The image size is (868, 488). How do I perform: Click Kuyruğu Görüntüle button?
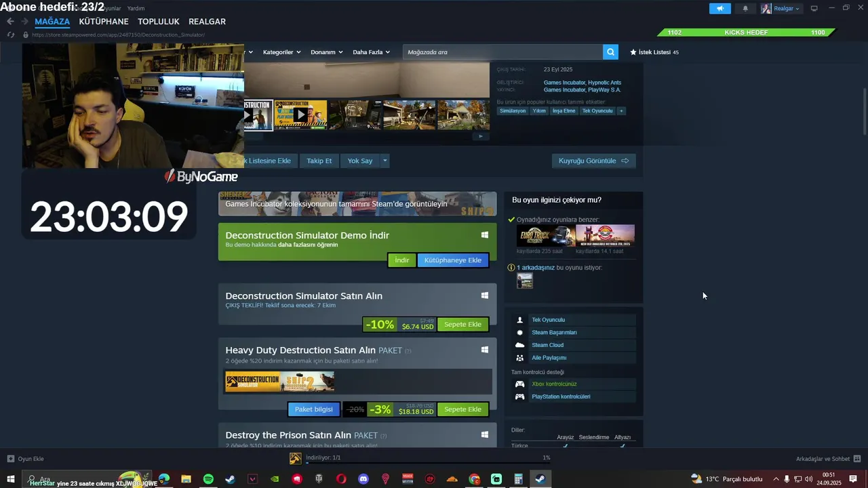tap(593, 161)
